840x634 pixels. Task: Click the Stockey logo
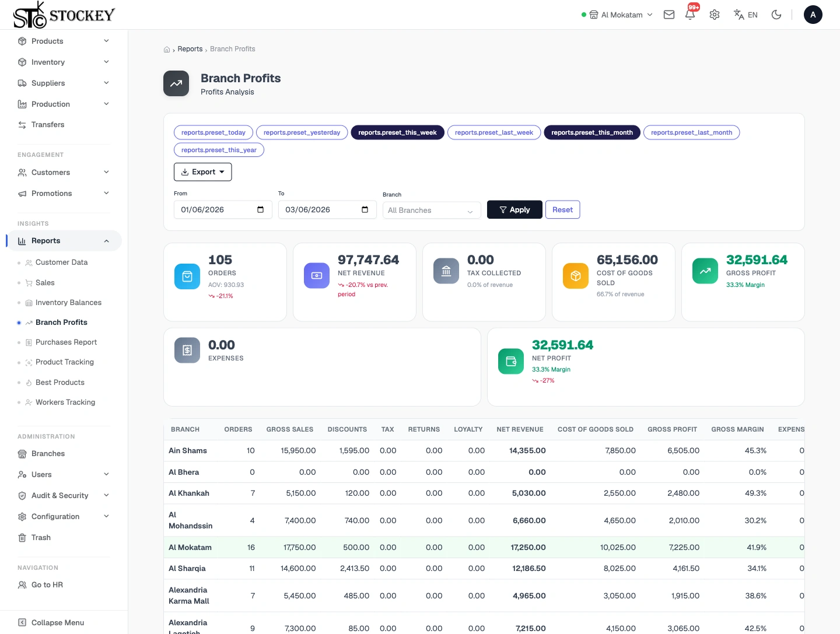pos(64,15)
